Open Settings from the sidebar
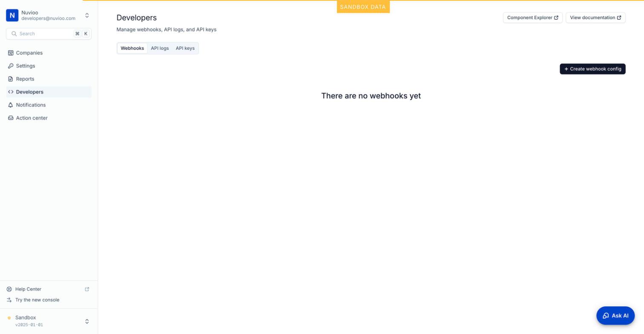The width and height of the screenshot is (644, 334). click(x=49, y=66)
